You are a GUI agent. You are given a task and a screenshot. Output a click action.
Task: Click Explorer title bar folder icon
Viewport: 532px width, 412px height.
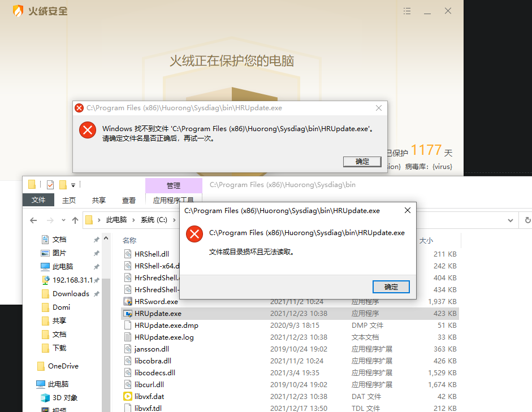point(32,184)
